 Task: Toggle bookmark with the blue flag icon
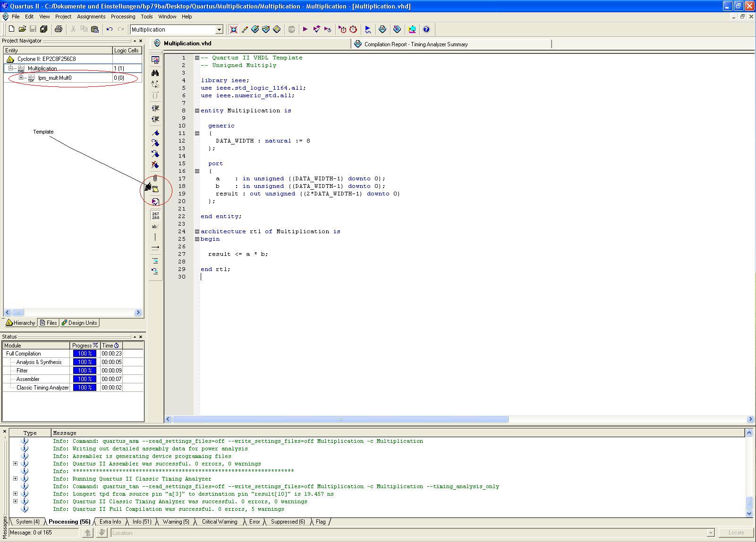(x=155, y=133)
